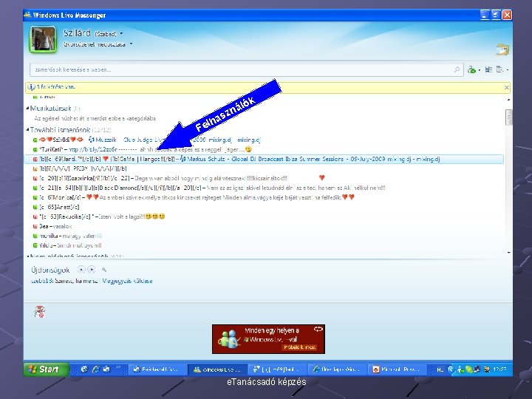Open the arrow beside the add contact icon

[x=479, y=70]
